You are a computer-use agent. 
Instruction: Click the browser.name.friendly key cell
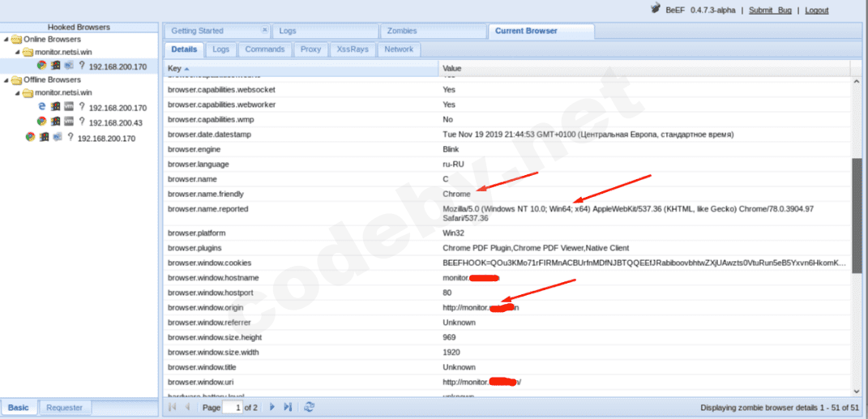pos(301,195)
